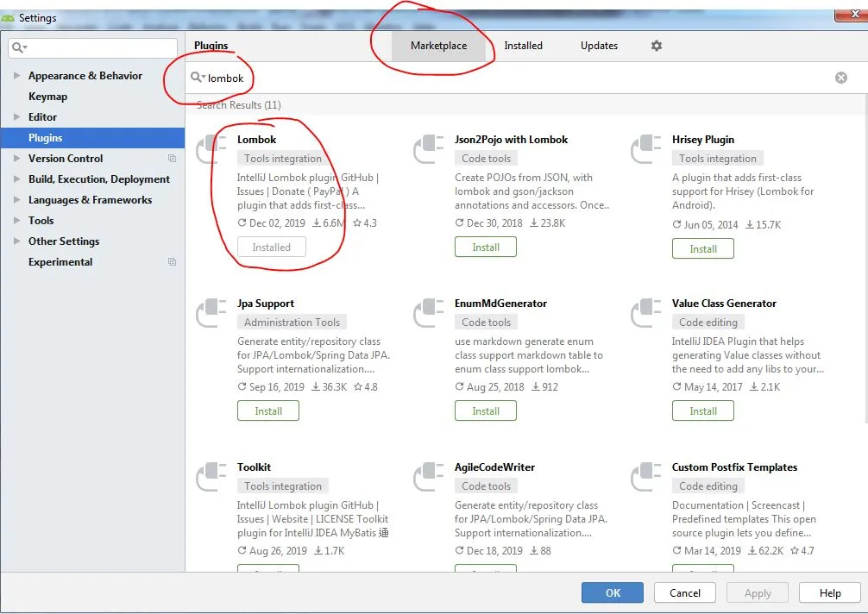868x614 pixels.
Task: Click the AgileCodeWriter plugin icon
Action: [x=429, y=477]
